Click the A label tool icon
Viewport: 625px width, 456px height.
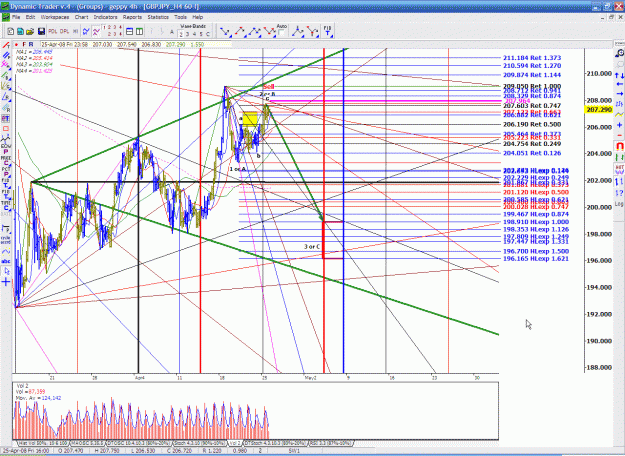pyautogui.click(x=172, y=31)
